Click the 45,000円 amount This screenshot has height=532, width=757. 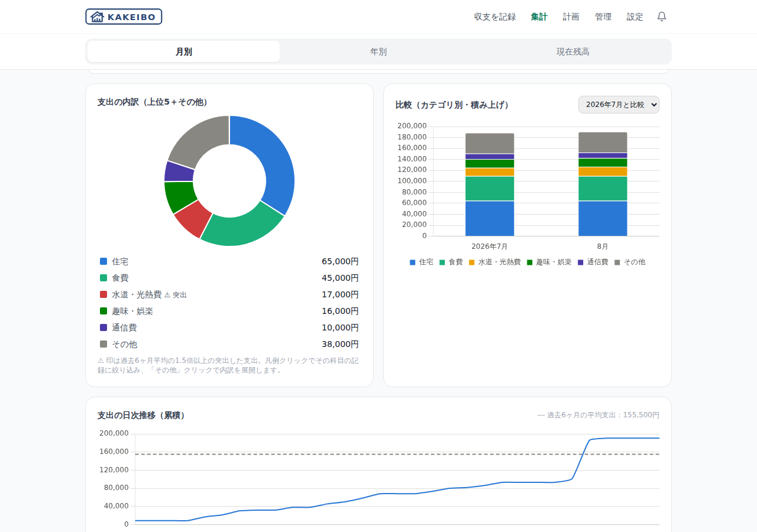click(x=340, y=278)
